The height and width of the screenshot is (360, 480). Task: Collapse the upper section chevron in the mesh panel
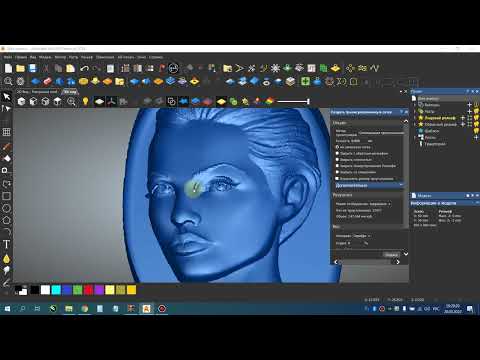click(x=406, y=121)
